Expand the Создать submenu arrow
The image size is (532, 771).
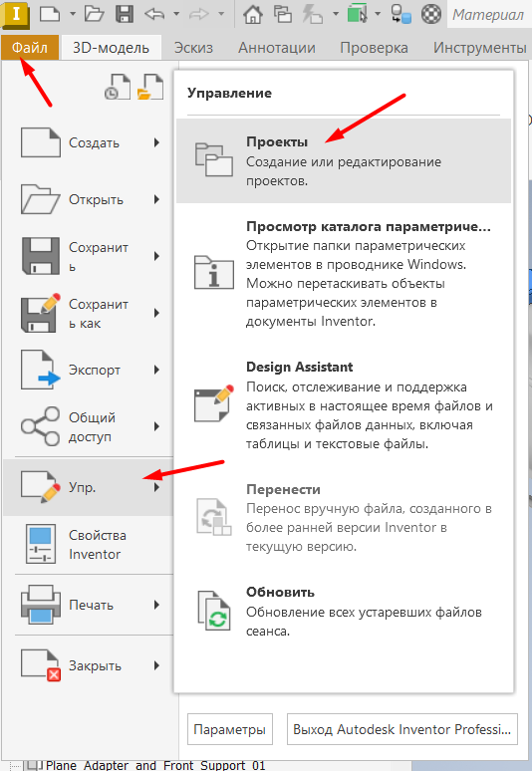156,142
